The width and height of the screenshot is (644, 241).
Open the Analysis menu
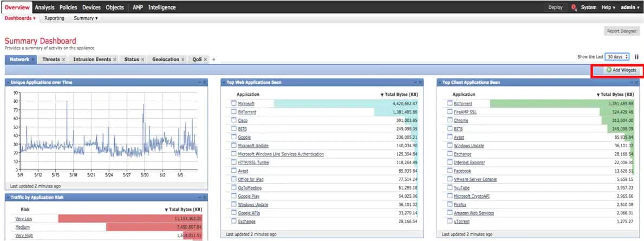44,8
